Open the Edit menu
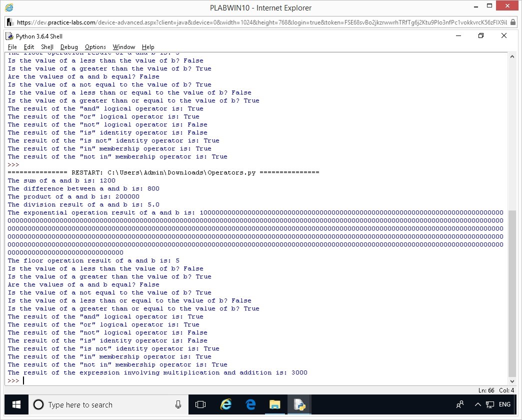522x420 pixels. [x=29, y=47]
